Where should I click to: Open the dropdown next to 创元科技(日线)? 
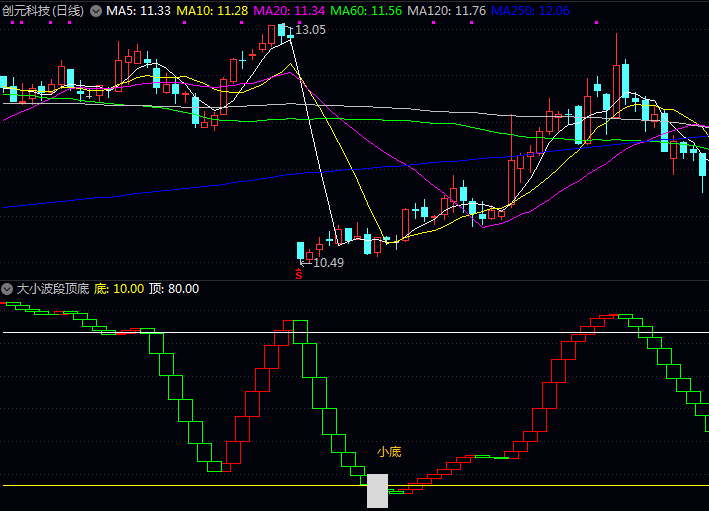[96, 11]
